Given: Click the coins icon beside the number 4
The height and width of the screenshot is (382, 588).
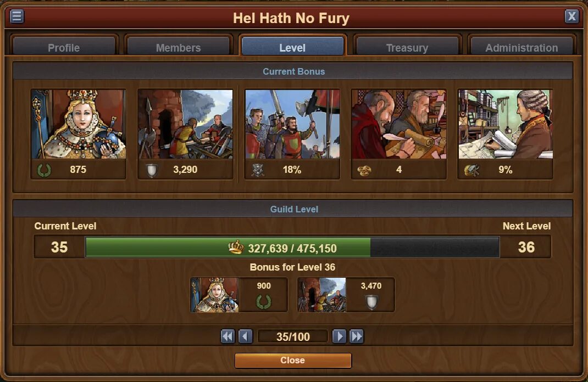Looking at the screenshot, I should pos(364,170).
